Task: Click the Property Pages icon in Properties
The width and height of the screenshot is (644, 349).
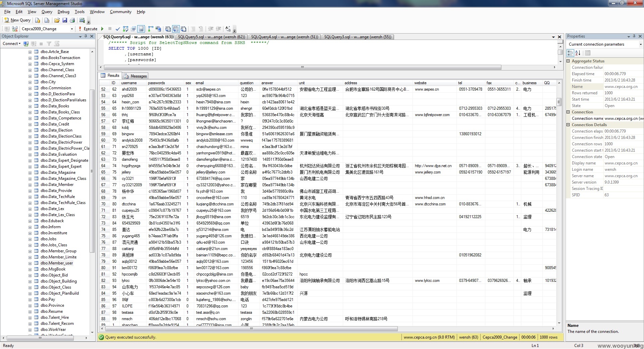Action: point(587,53)
